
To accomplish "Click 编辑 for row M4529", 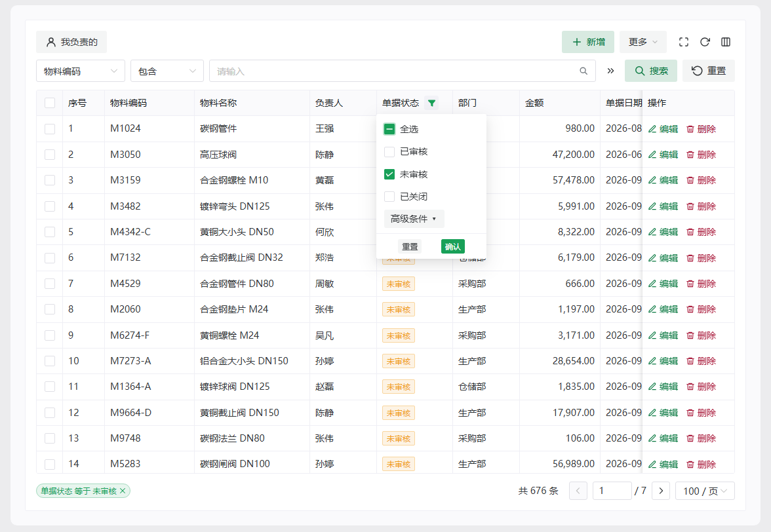I will pyautogui.click(x=663, y=284).
